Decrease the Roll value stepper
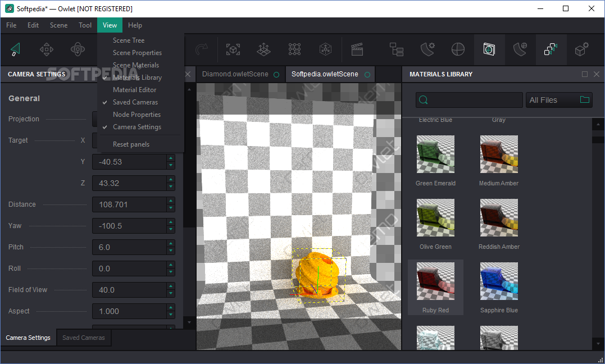 click(171, 272)
